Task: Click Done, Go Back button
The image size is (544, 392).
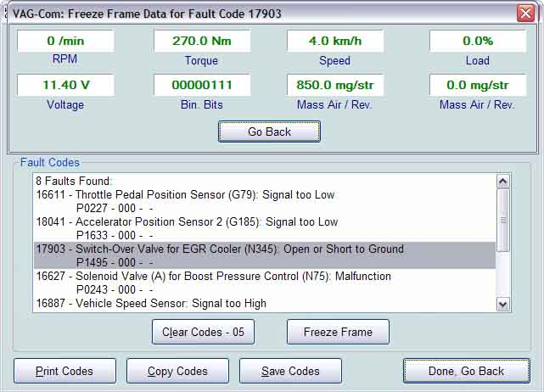Action: tap(466, 371)
